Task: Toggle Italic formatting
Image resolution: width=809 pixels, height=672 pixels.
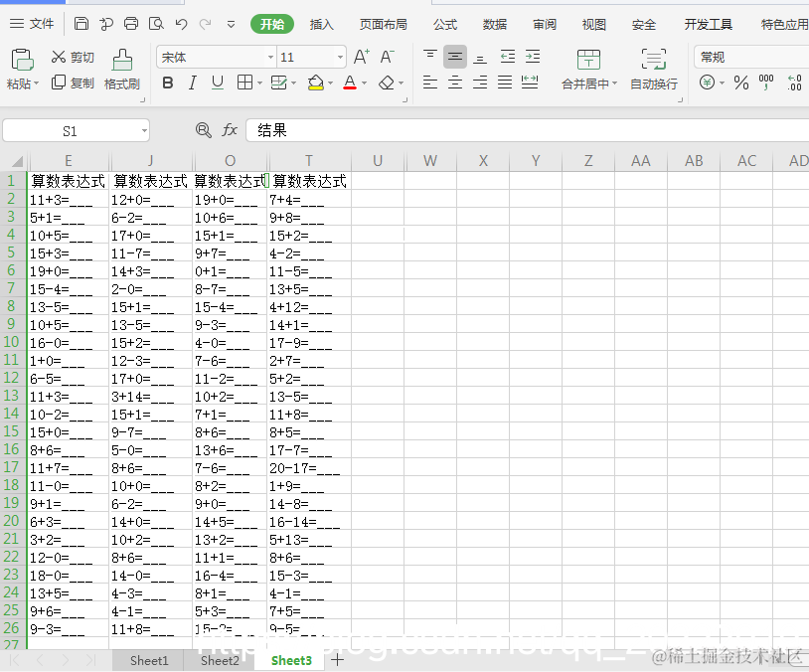Action: 193,83
